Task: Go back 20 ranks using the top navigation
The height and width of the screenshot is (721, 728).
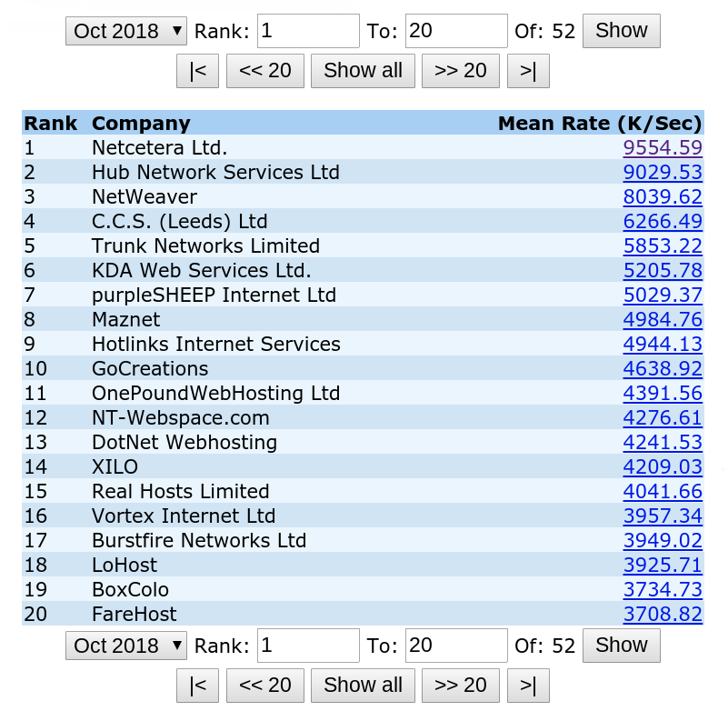Action: point(264,70)
